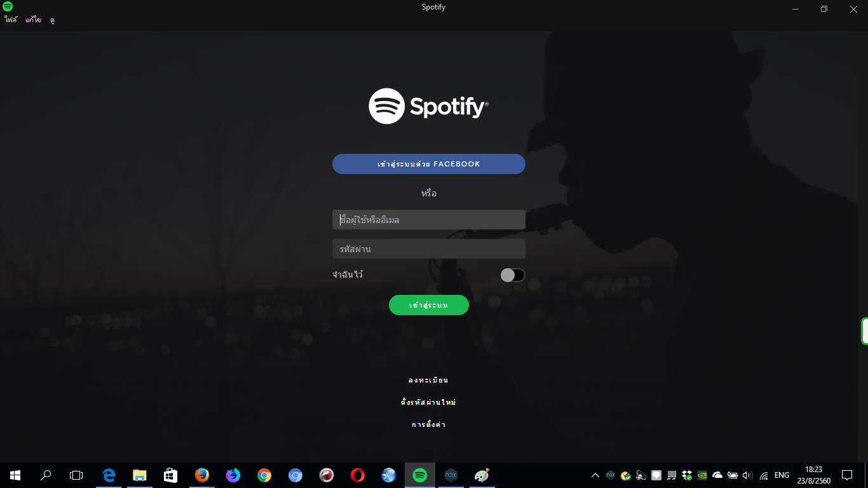Open the Windows Start menu

pyautogui.click(x=15, y=475)
